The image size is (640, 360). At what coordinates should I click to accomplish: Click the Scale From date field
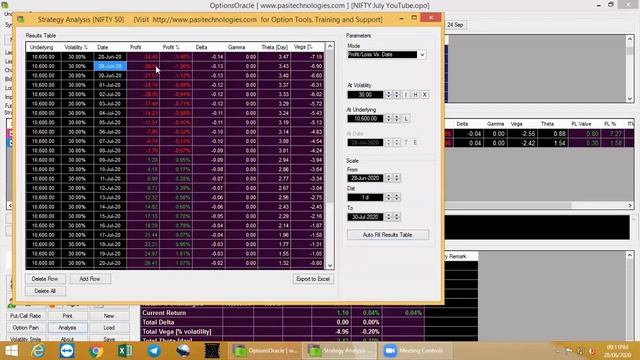click(x=365, y=178)
